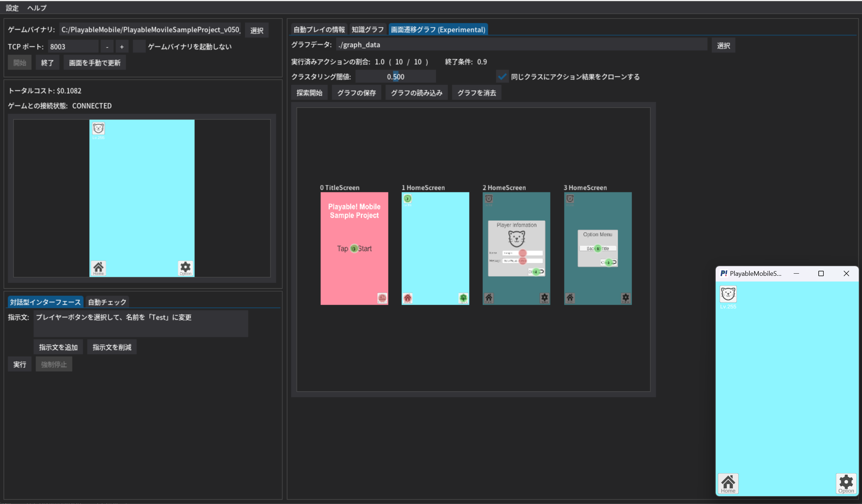The image size is (862, 504).
Task: Open the 自動チェック tab
Action: (x=107, y=302)
